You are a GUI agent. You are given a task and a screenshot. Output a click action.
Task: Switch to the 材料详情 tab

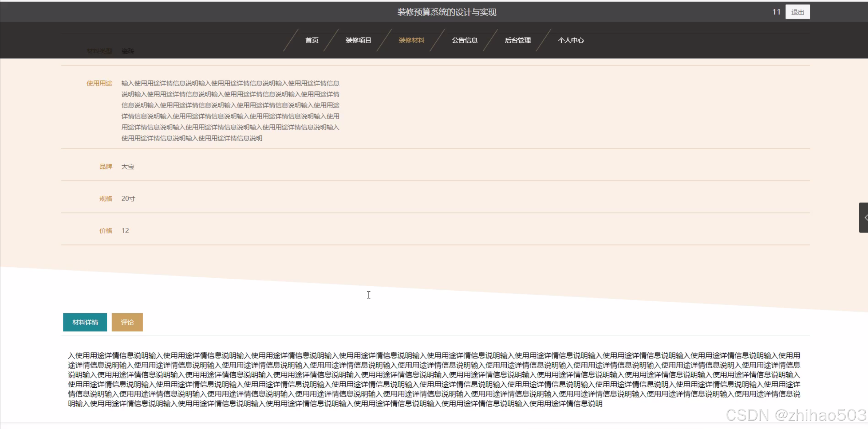point(85,322)
